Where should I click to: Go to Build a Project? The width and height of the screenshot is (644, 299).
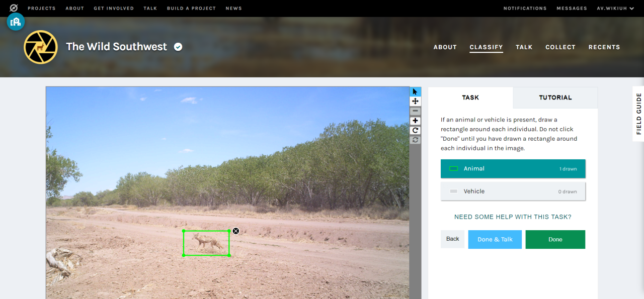click(191, 9)
